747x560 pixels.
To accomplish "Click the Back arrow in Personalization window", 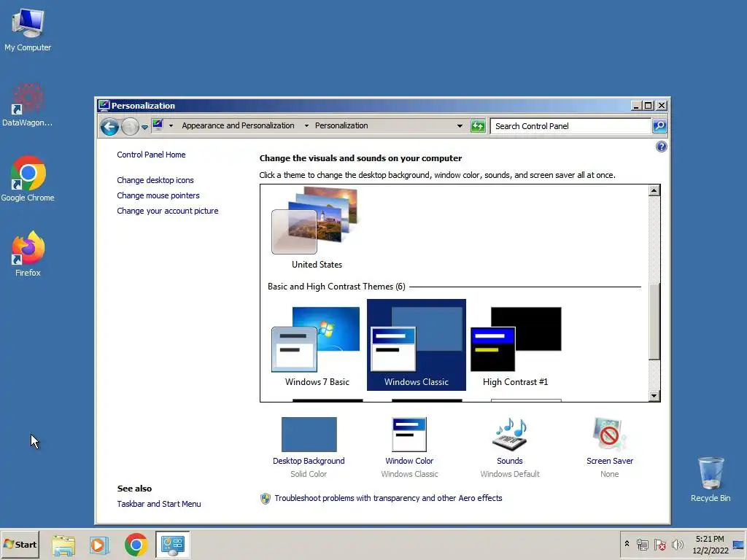I will 109,127.
